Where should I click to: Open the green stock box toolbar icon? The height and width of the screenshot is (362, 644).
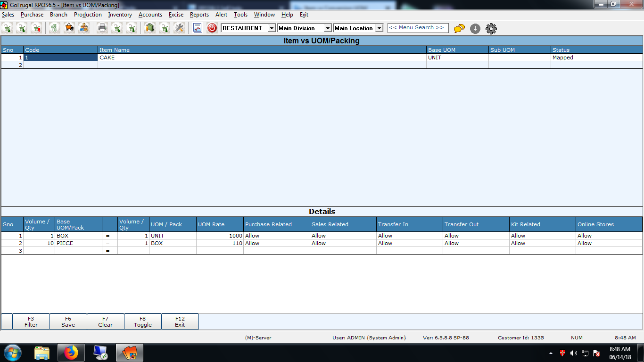150,28
